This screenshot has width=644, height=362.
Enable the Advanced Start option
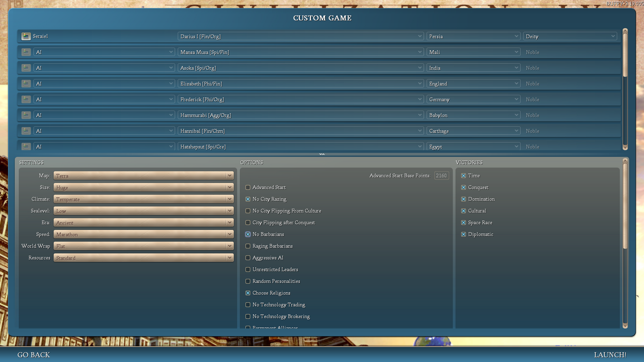point(248,188)
